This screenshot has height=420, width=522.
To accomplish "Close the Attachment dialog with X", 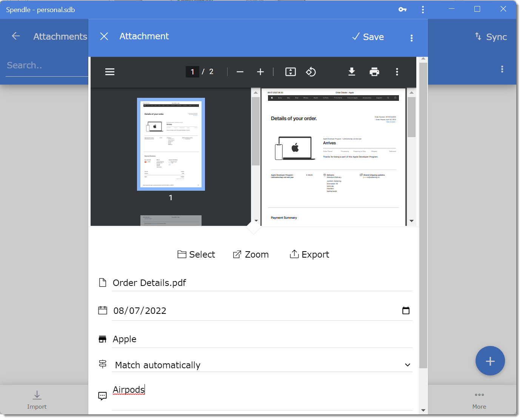I will tap(104, 36).
